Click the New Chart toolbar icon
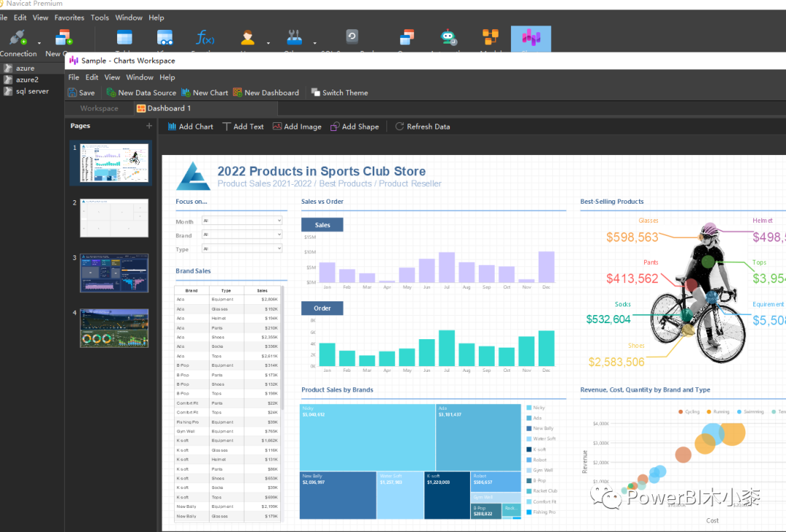Viewport: 786px width, 532px height. tap(186, 93)
